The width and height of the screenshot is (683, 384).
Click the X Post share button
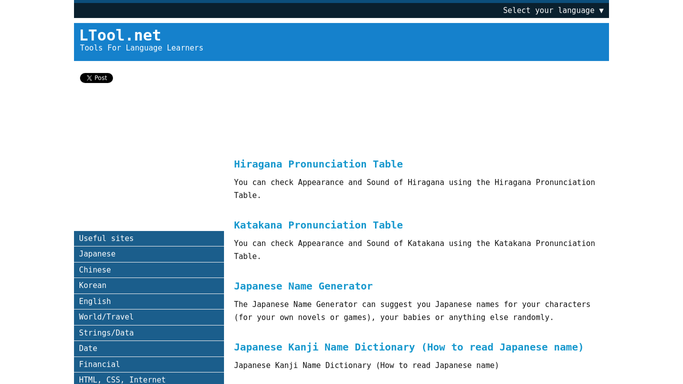click(x=96, y=78)
